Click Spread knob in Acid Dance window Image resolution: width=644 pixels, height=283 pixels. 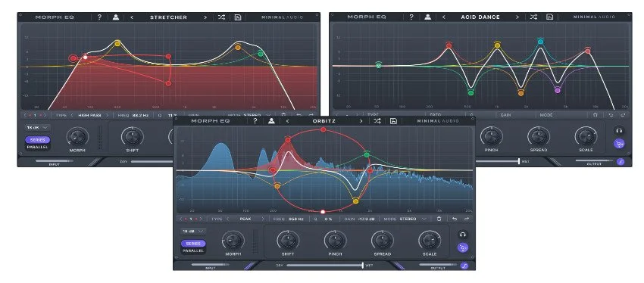539,136
